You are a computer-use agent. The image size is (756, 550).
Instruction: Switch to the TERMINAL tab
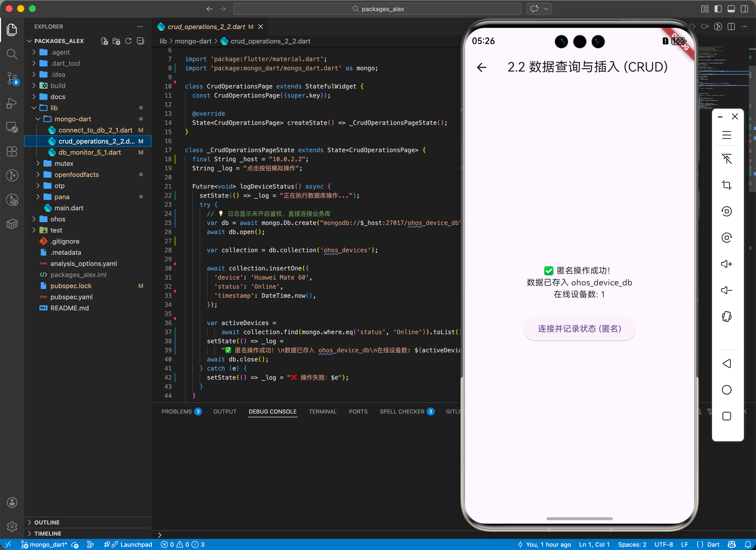click(x=322, y=411)
